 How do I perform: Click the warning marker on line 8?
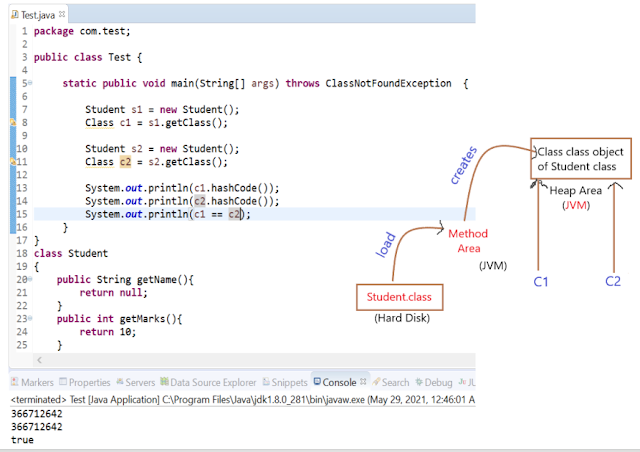[13, 122]
